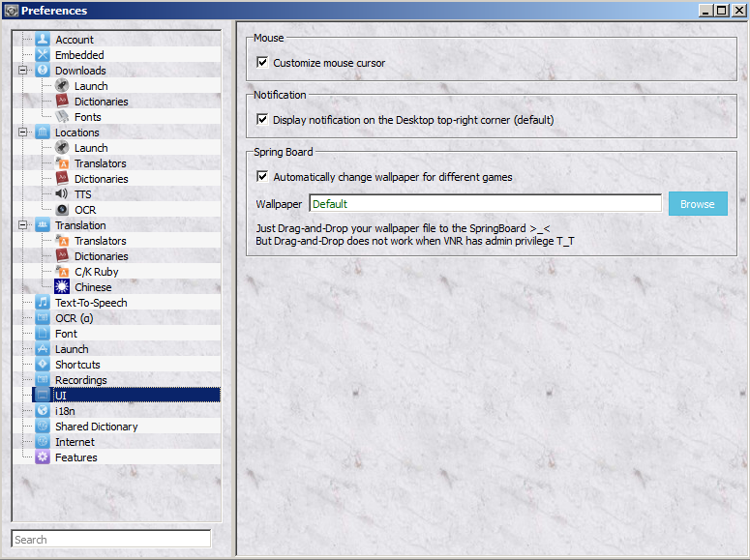The image size is (750, 560).
Task: Click the Features gear icon
Action: click(x=43, y=457)
